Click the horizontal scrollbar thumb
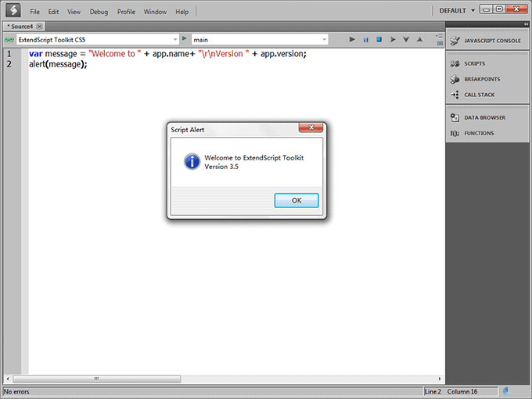532x399 pixels. tap(97, 379)
